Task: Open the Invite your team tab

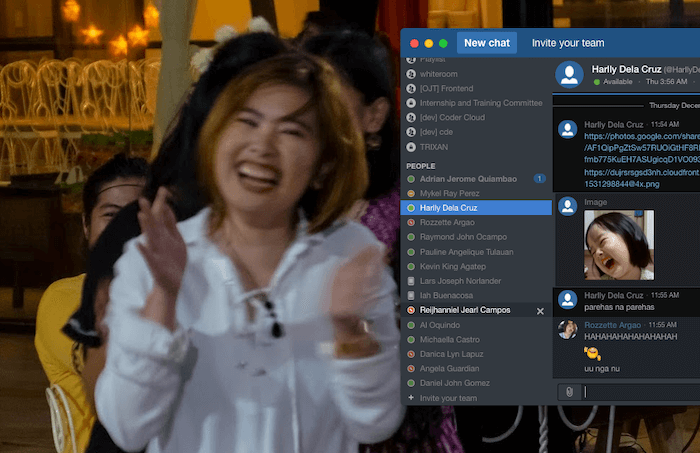Action: coord(568,43)
